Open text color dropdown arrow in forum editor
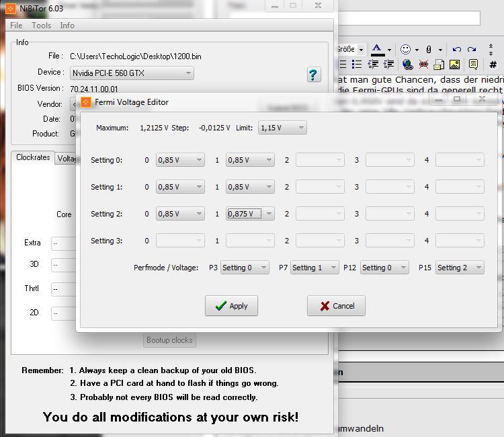Image resolution: width=504 pixels, height=437 pixels. [389, 50]
